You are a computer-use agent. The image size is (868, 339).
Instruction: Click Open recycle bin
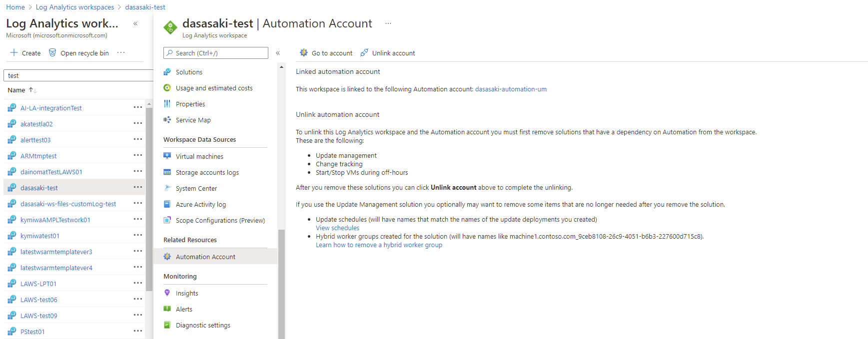coord(78,53)
